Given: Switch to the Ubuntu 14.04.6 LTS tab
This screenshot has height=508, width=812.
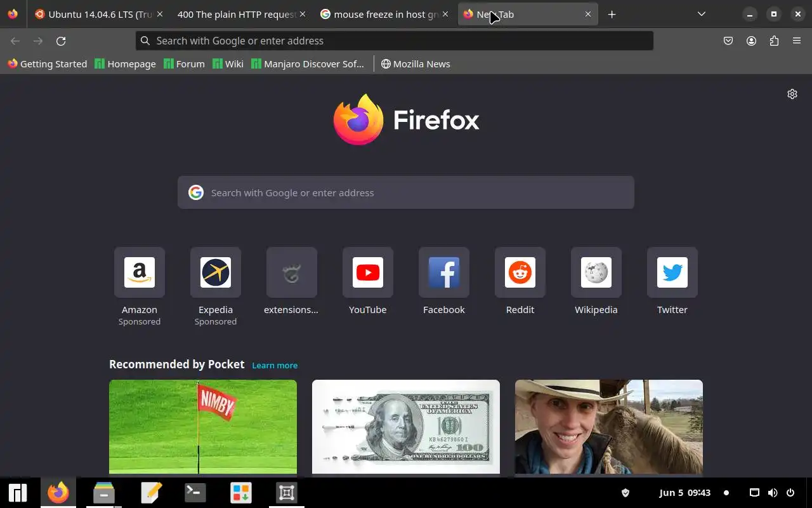Looking at the screenshot, I should 98,14.
